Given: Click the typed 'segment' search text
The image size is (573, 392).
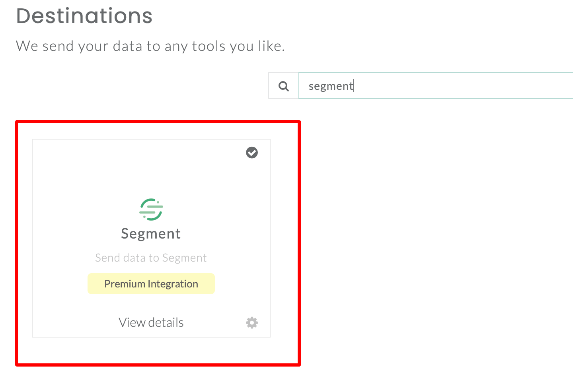Looking at the screenshot, I should [331, 86].
